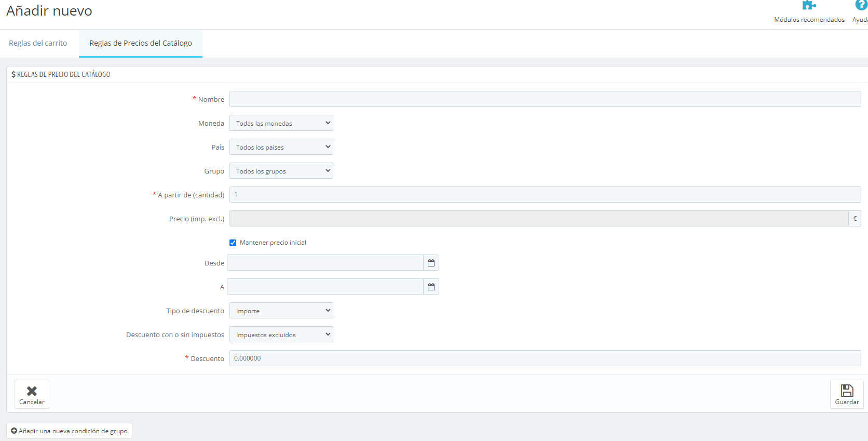Click the Módulos recomendados puzzle icon
Image resolution: width=868 pixels, height=441 pixels.
coord(808,6)
